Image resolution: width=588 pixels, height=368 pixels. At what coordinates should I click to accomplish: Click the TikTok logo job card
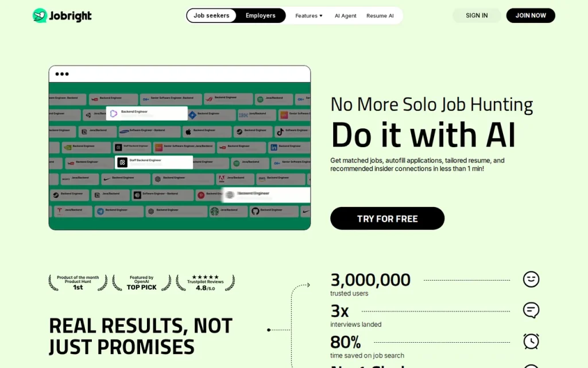pos(293,132)
